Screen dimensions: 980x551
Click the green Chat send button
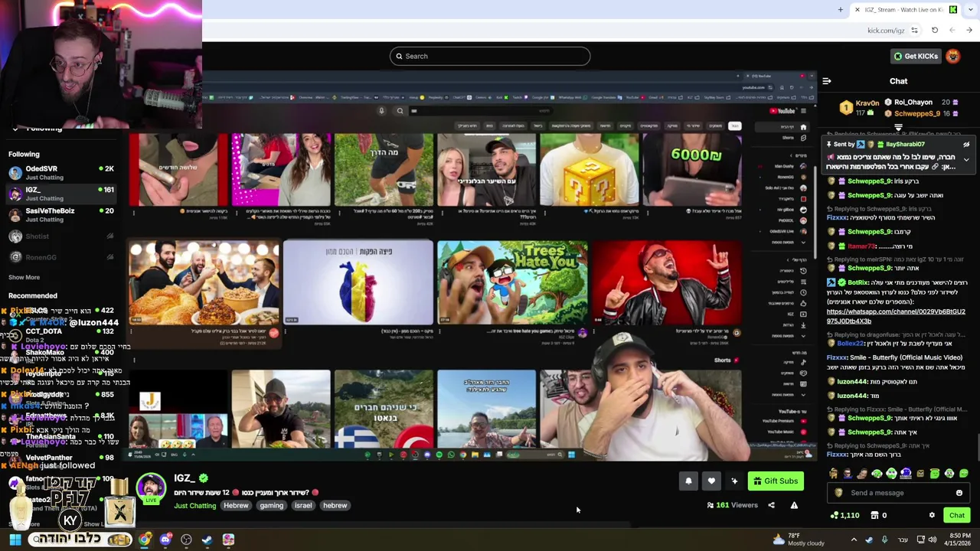click(957, 515)
